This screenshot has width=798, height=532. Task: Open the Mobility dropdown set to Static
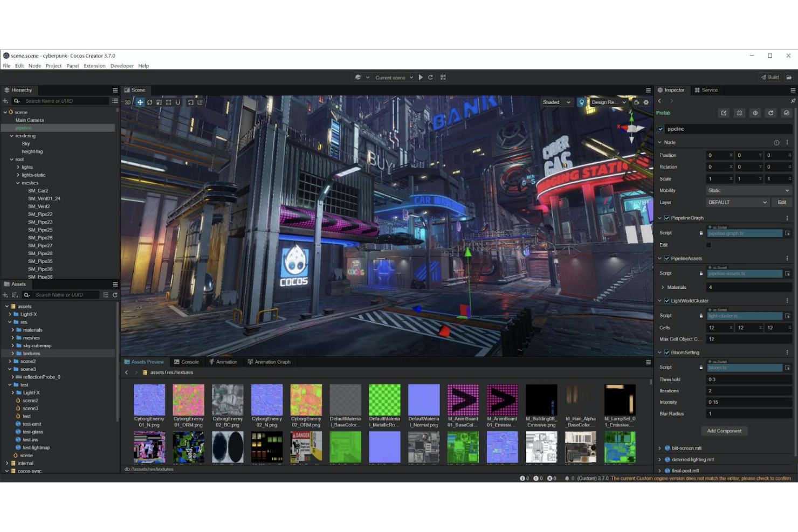click(748, 190)
